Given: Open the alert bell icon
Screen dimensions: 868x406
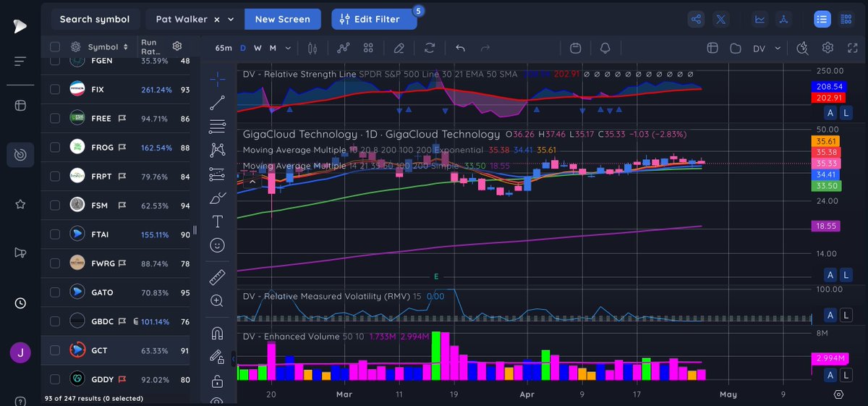Looking at the screenshot, I should (x=605, y=48).
